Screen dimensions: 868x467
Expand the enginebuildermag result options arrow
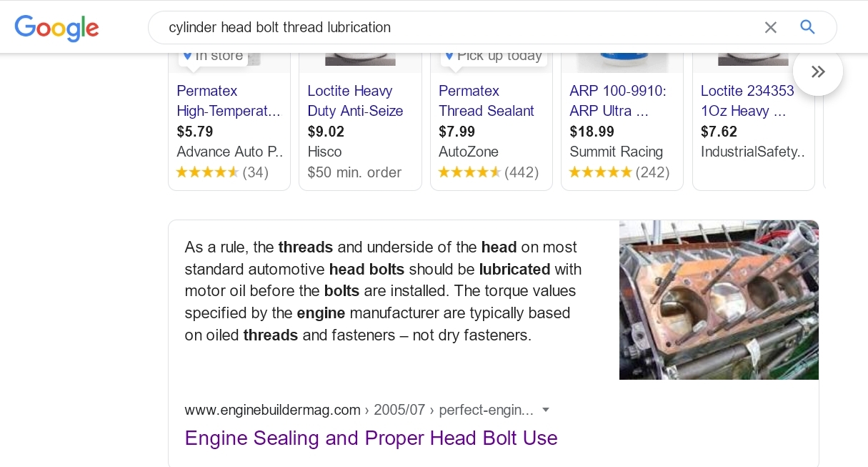click(546, 410)
